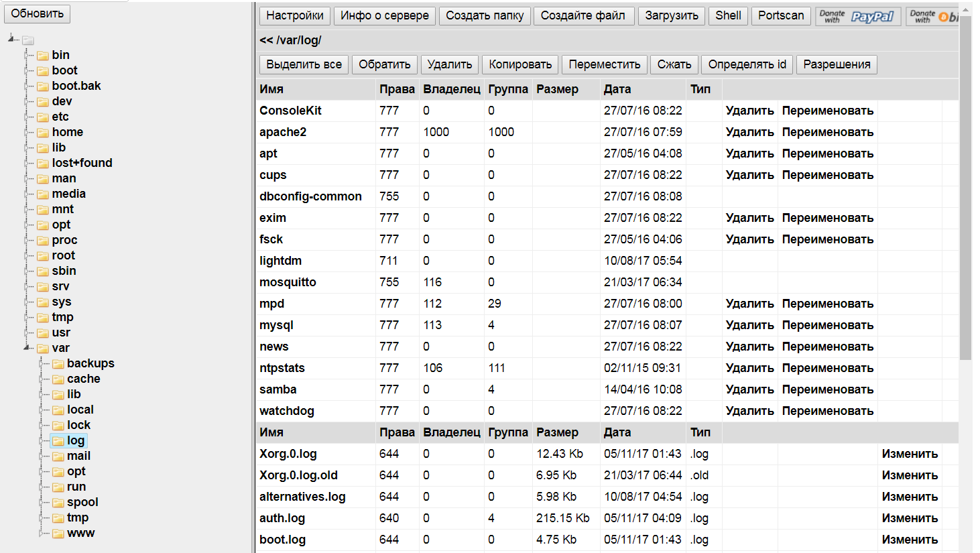The height and width of the screenshot is (553, 980).
Task: Collapse the var folder tree node
Action: [27, 348]
